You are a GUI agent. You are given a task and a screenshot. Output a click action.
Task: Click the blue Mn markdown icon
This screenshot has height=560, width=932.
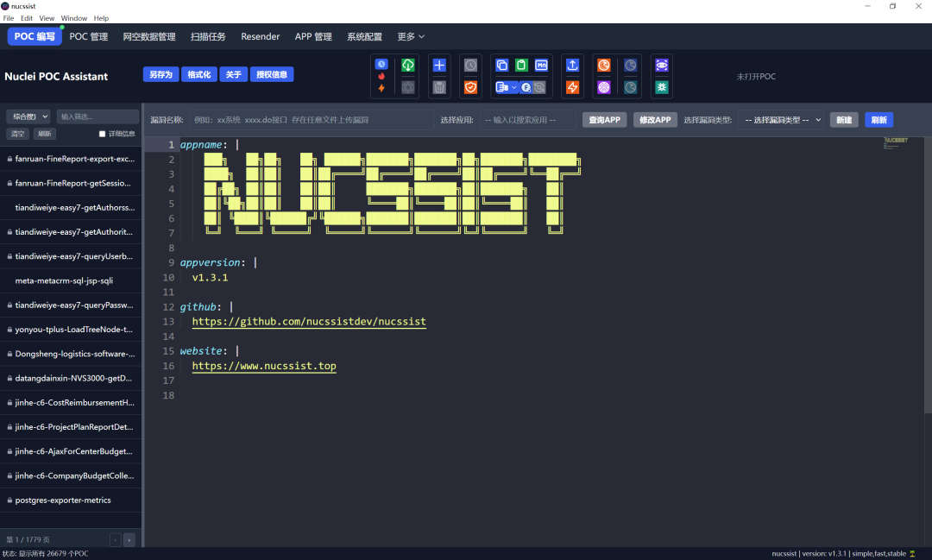coord(541,65)
